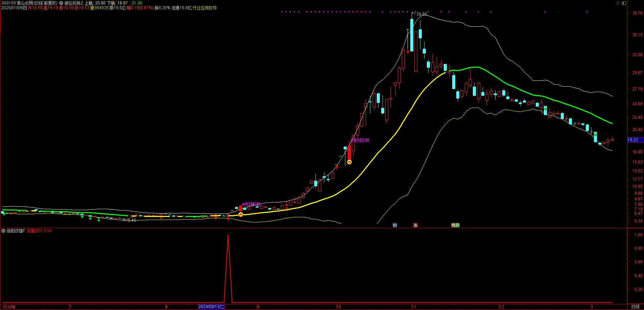Click the window layout icon at top-right
The image size is (644, 310).
(x=624, y=3)
